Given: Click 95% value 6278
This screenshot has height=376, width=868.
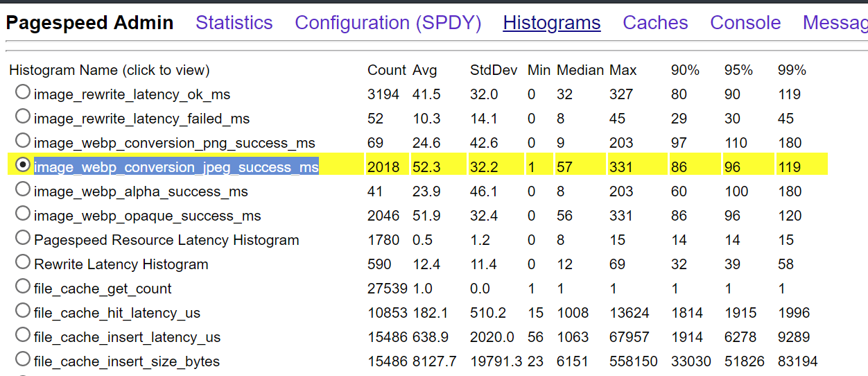Looking at the screenshot, I should click(x=740, y=337).
